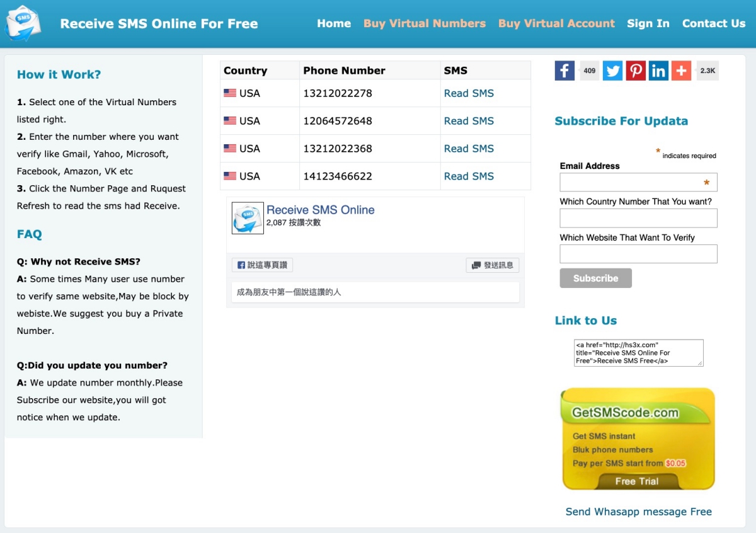
Task: Click the Link to Us heading
Action: click(x=586, y=321)
